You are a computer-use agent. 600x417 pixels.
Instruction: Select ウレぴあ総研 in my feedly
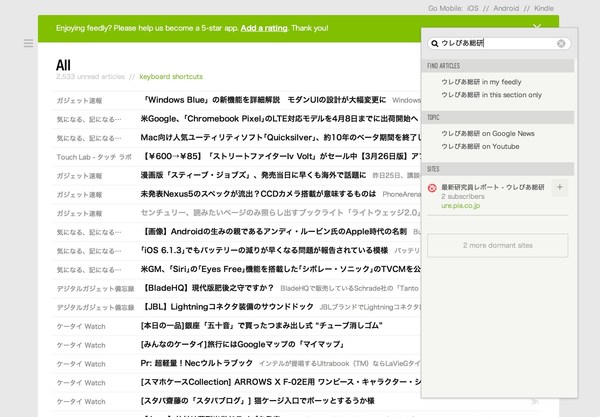(x=475, y=82)
